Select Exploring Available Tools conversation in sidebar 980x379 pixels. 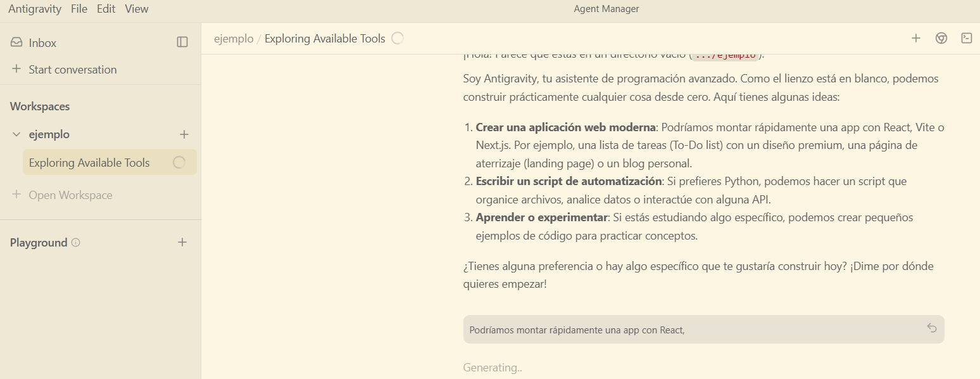(x=89, y=163)
